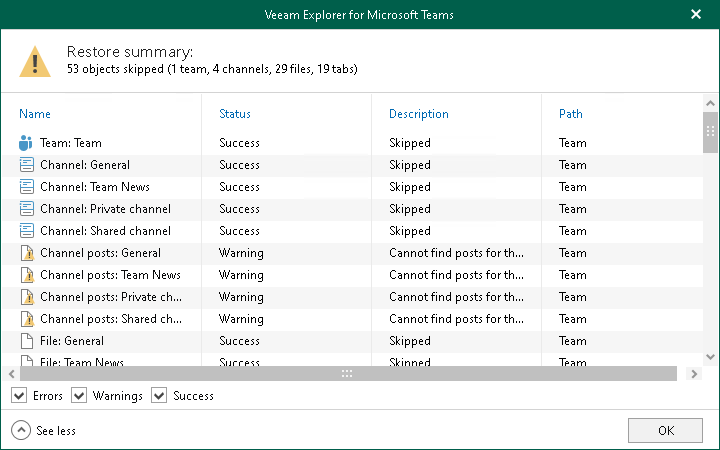Uncheck the Errors filter checkbox
The width and height of the screenshot is (720, 450).
point(20,396)
